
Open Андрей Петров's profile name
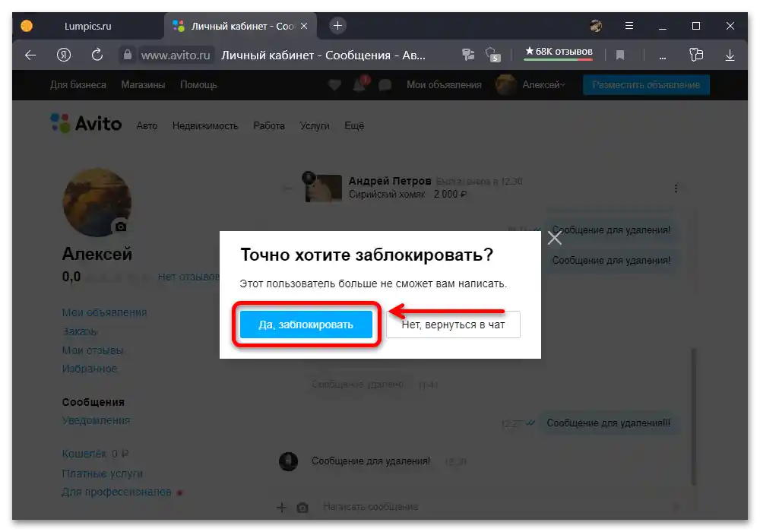point(390,181)
